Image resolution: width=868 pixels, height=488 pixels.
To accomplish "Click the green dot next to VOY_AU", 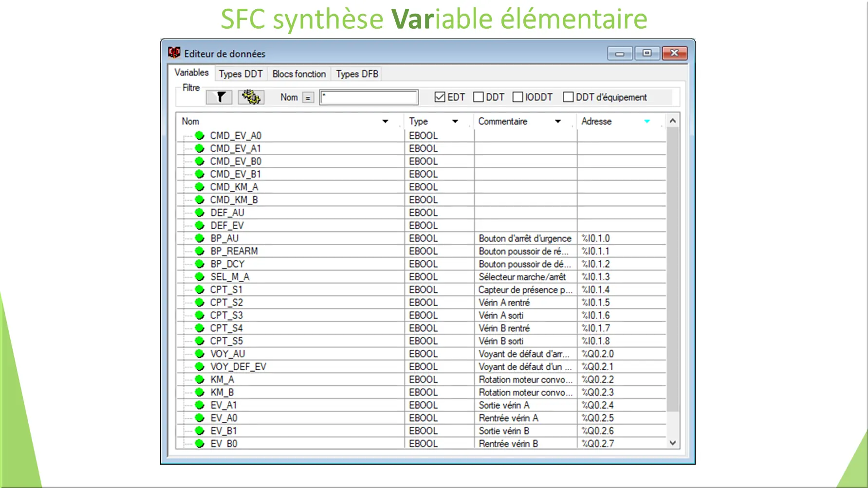I will (199, 354).
